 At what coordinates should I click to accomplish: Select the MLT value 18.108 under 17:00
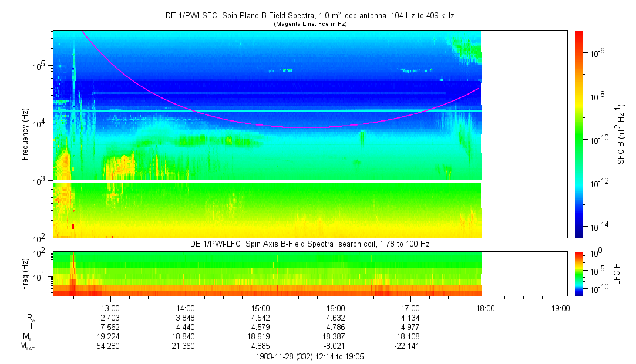[410, 337]
